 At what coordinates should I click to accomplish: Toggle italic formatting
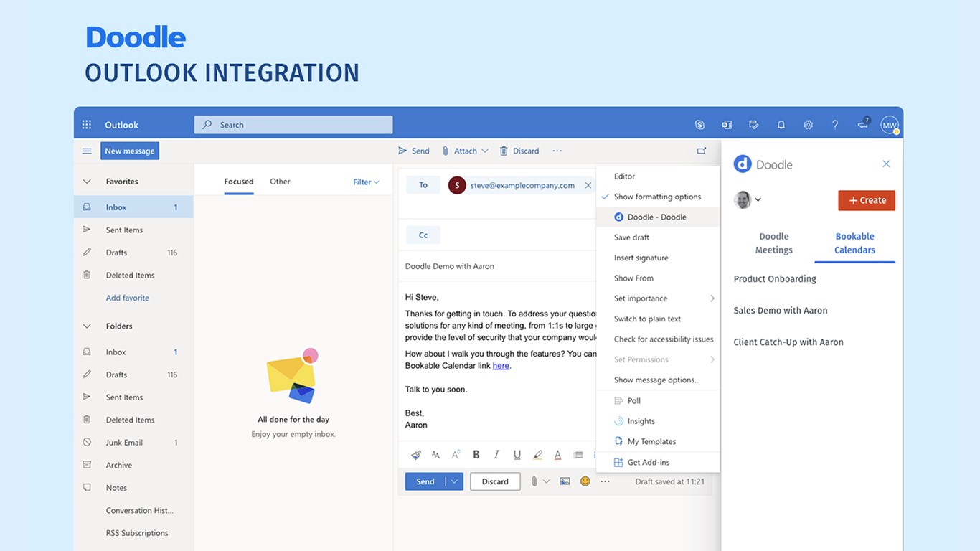(496, 455)
